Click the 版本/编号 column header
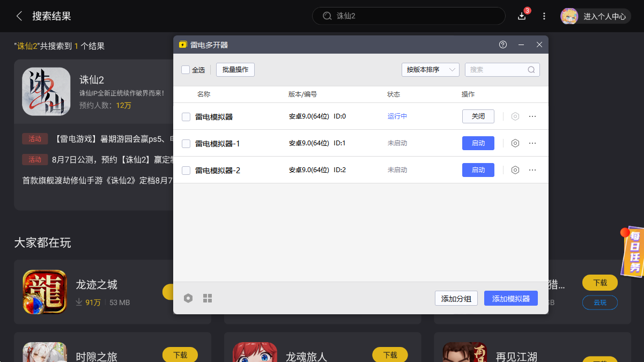Image resolution: width=644 pixels, height=362 pixels. [x=302, y=94]
